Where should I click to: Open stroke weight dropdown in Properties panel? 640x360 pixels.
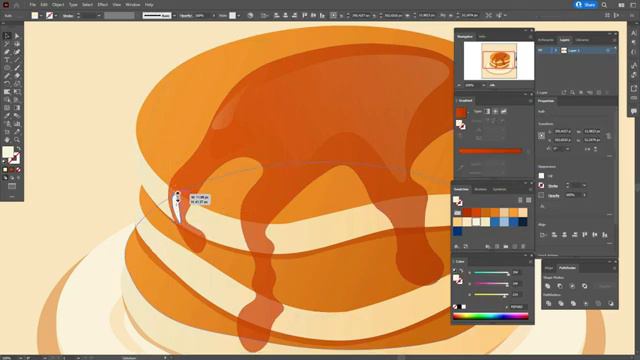tap(584, 186)
